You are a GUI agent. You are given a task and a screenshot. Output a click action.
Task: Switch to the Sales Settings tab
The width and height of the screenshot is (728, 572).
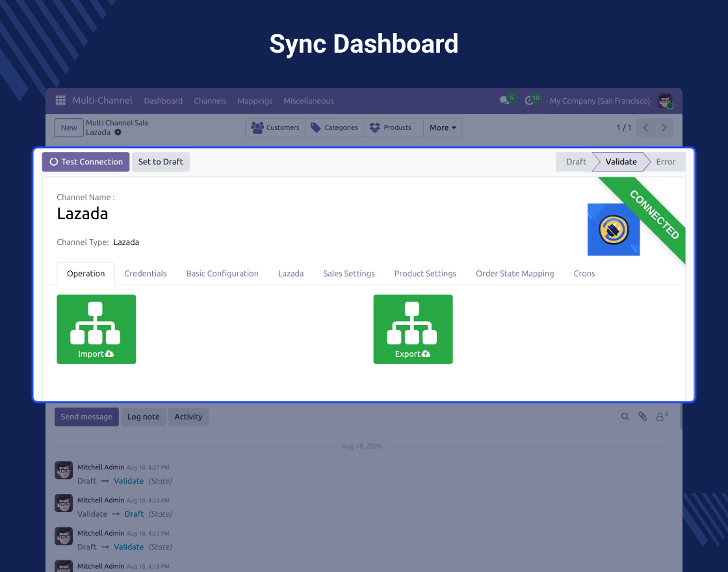point(348,274)
